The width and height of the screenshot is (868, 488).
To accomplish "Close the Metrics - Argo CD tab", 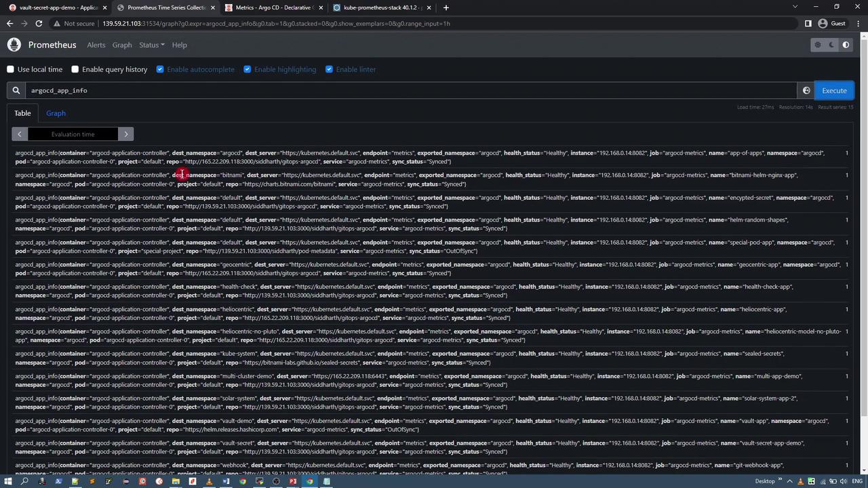I will tap(321, 7).
